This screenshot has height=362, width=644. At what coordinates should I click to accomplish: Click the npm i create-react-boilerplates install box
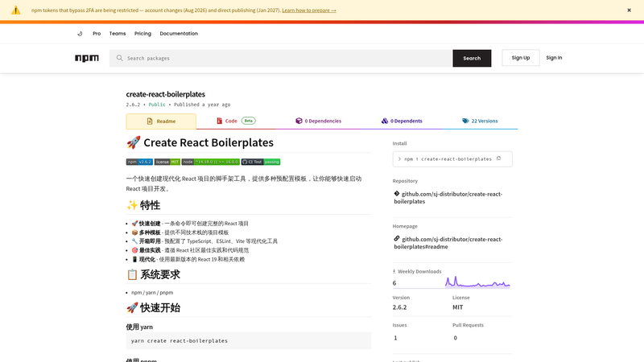452,158
